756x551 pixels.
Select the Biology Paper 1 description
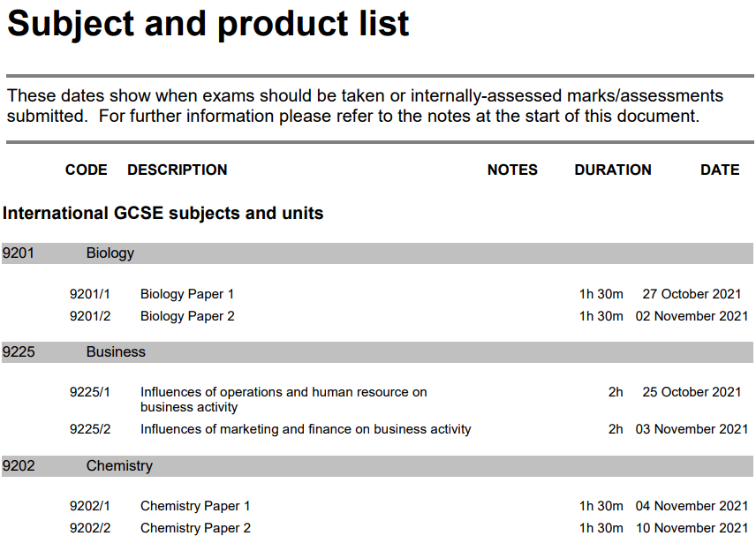[x=187, y=294]
